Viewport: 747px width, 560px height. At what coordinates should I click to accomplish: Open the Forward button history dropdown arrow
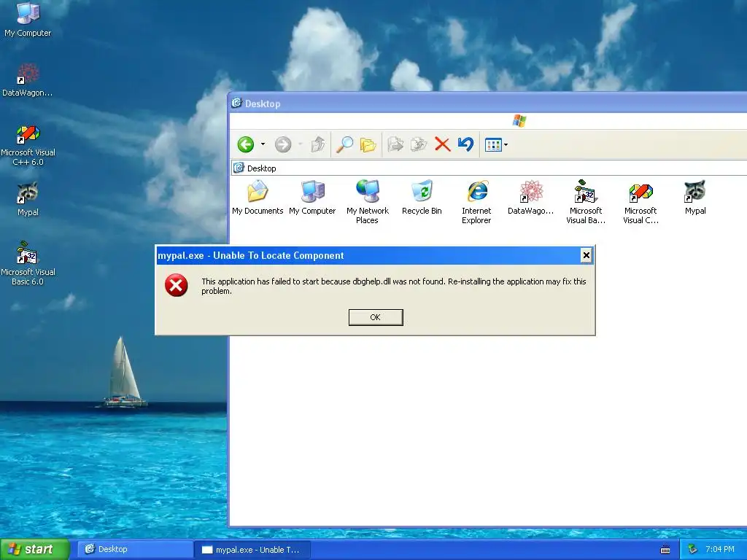300,144
